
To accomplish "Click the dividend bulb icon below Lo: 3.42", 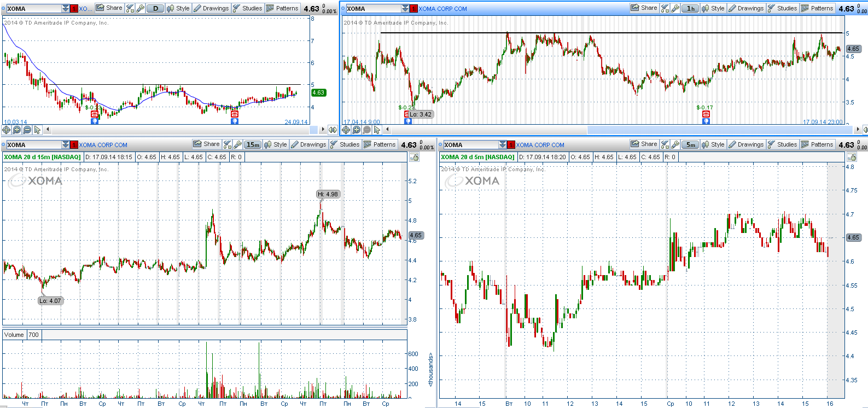I will (408, 121).
